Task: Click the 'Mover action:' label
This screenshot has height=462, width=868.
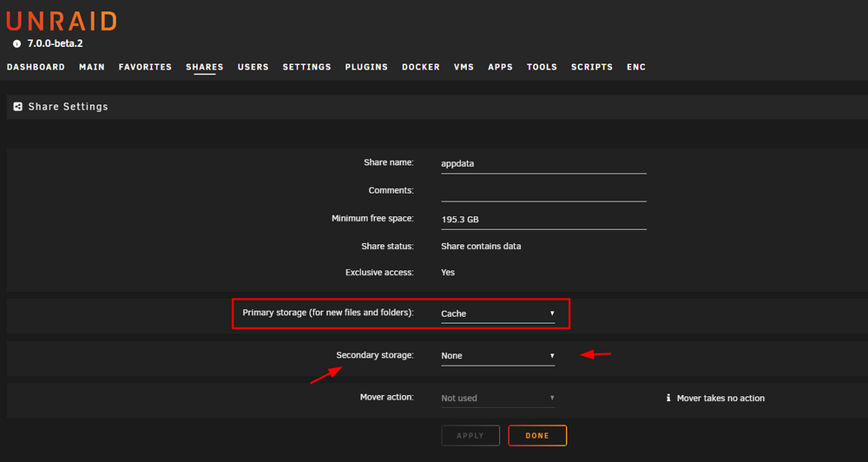Action: coord(387,397)
